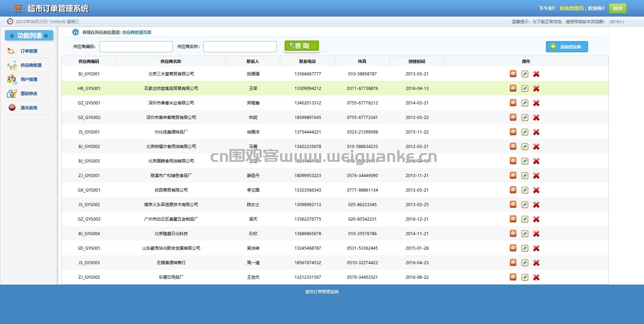Viewport: 644px width, 324px height.
Task: Click the home icon in the breadcrumb bar
Action: pyautogui.click(x=75, y=32)
